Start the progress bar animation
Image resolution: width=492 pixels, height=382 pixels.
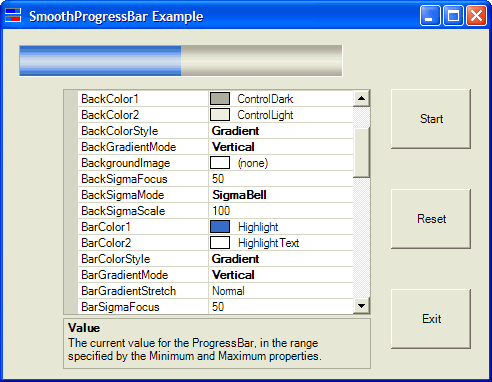coord(431,119)
